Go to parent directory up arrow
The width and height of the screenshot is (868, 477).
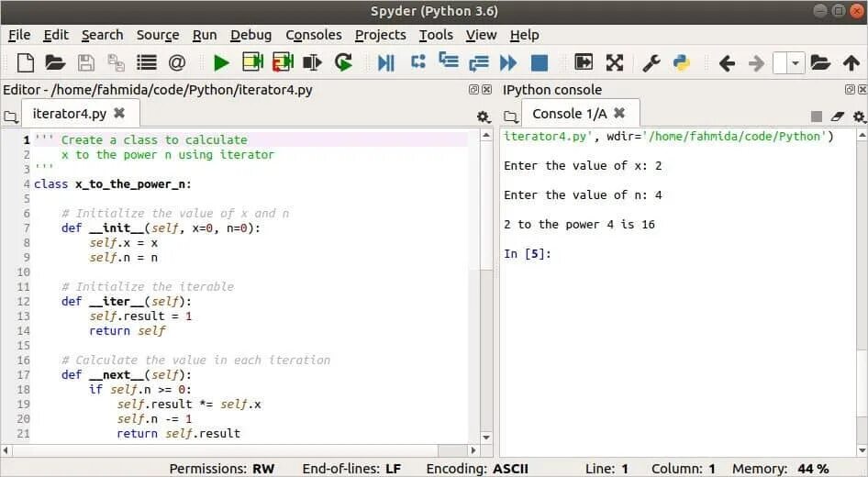851,62
